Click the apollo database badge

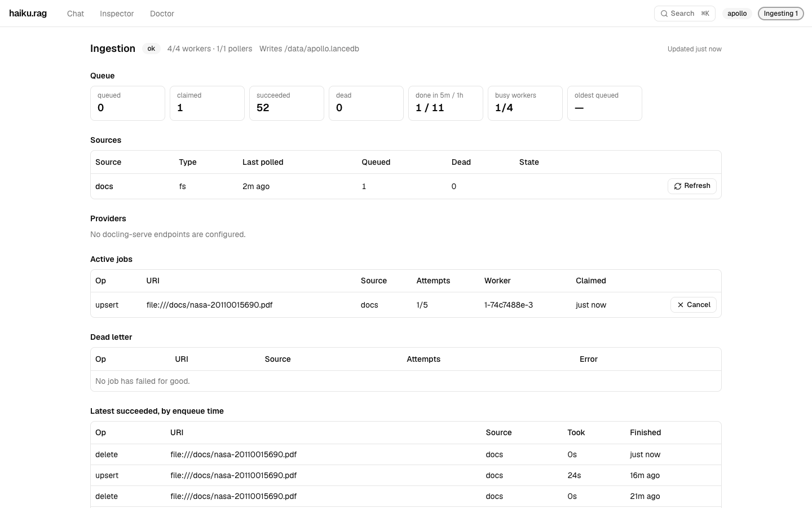[x=737, y=14]
